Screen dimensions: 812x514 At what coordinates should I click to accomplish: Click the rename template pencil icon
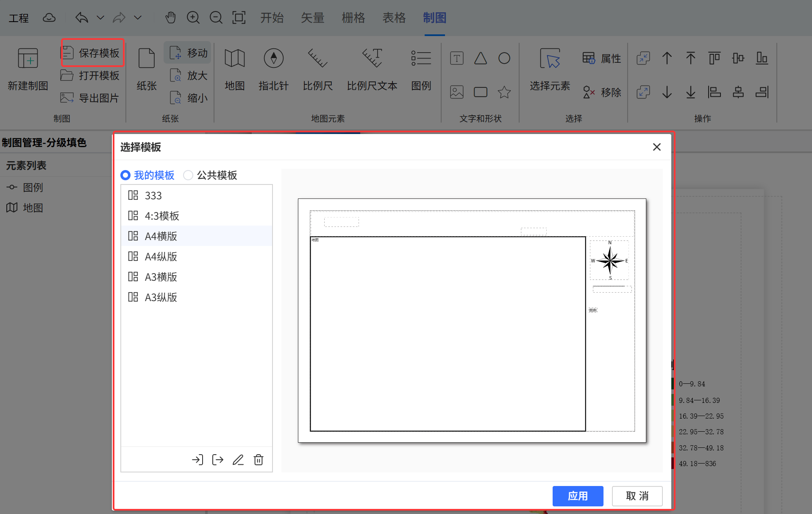(238, 460)
